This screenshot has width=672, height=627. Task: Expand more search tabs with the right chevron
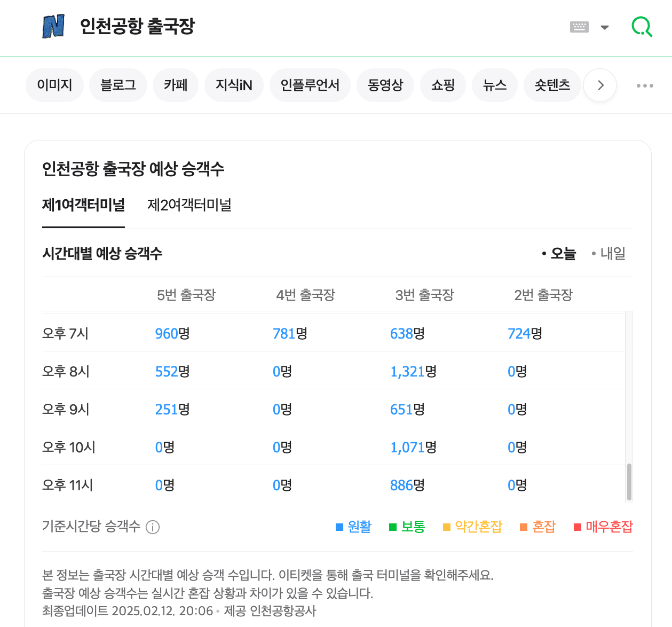pos(599,85)
